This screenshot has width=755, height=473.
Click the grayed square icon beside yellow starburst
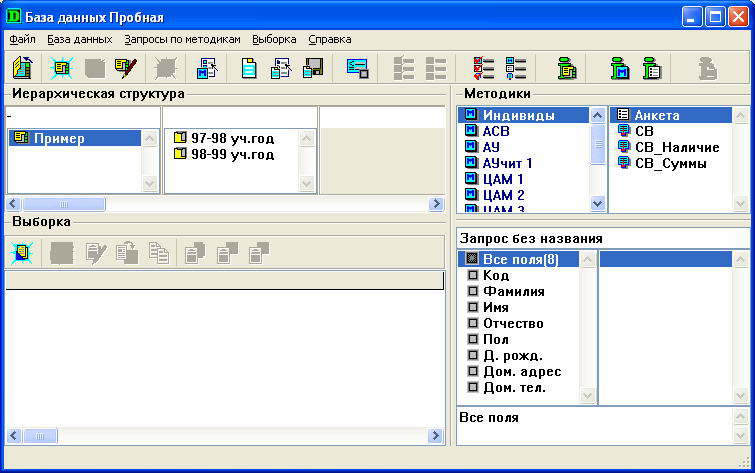click(x=94, y=68)
